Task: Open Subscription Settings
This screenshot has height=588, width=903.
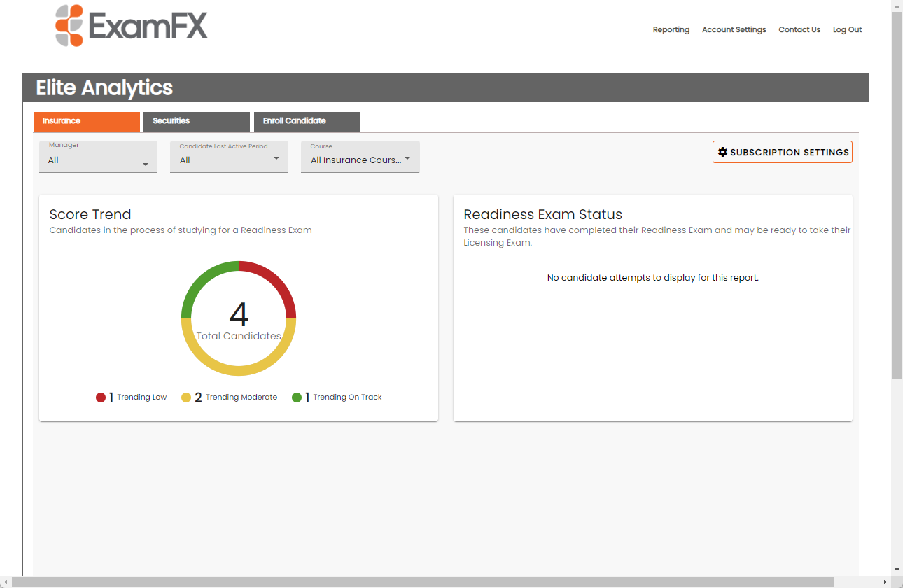Action: 782,152
